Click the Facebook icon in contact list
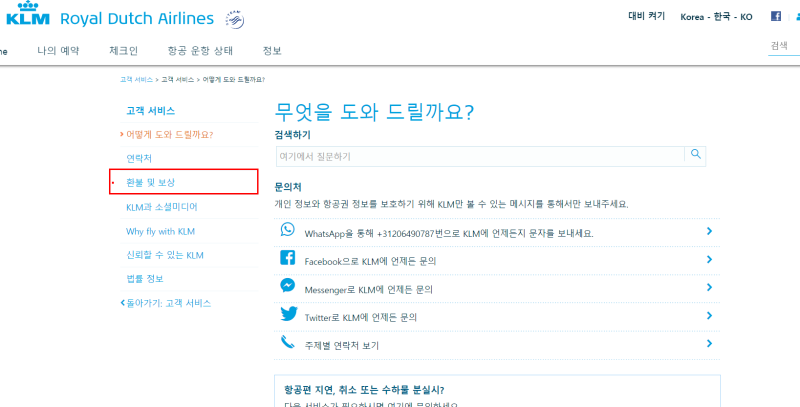Image resolution: width=800 pixels, height=407 pixels. click(288, 258)
